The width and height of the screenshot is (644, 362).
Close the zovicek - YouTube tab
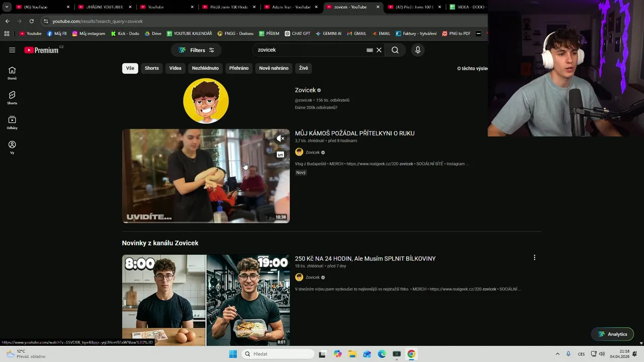[x=378, y=7]
